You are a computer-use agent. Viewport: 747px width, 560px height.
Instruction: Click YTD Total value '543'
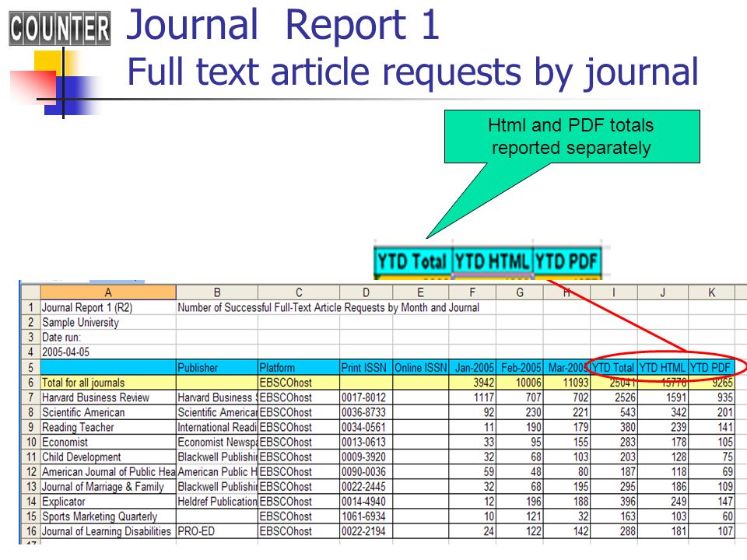pos(614,411)
